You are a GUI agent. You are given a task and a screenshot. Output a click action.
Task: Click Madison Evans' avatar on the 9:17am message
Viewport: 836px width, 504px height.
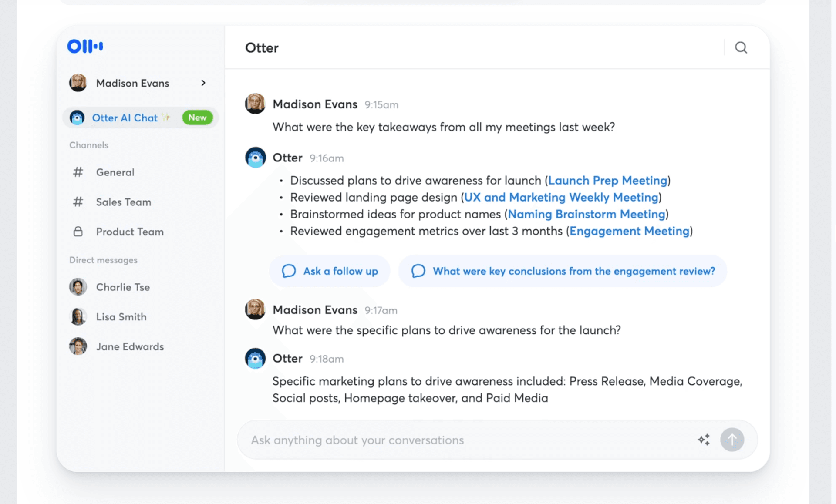(x=255, y=309)
